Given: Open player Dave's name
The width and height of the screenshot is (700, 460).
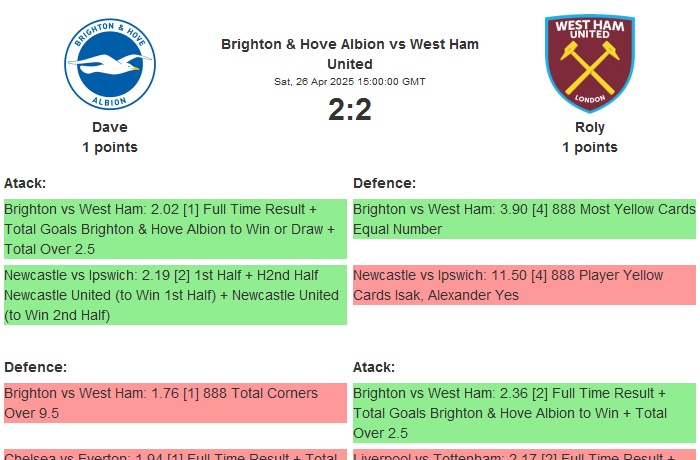Looking at the screenshot, I should coord(110,127).
